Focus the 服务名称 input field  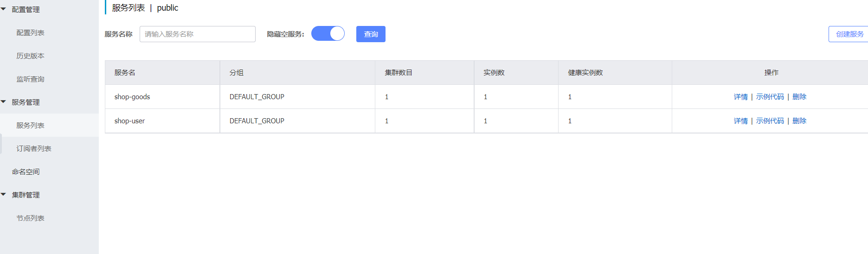coord(198,34)
